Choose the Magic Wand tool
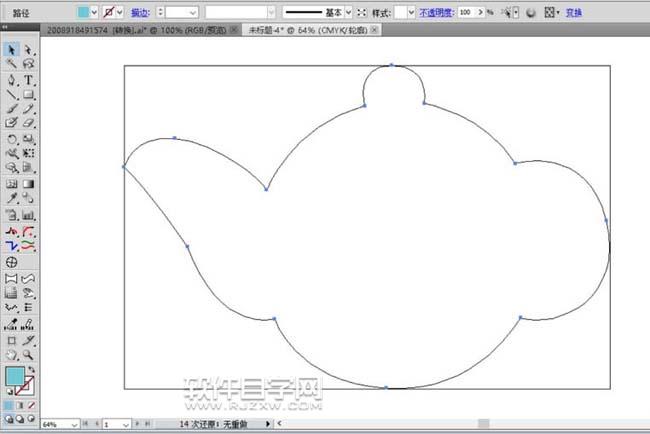 coord(11,63)
